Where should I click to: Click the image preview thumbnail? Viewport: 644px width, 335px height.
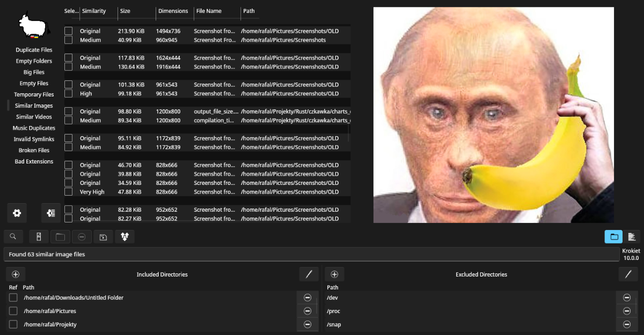[493, 115]
